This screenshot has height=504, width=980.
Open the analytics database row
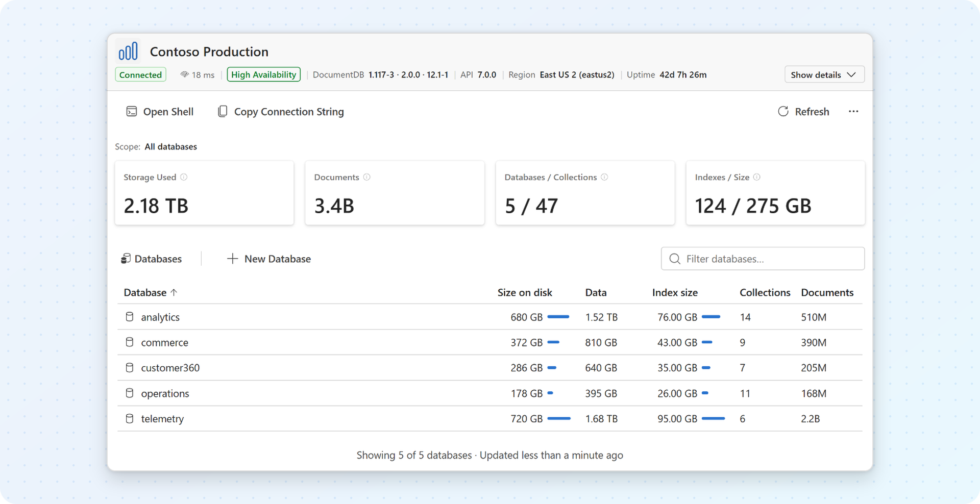(489, 317)
